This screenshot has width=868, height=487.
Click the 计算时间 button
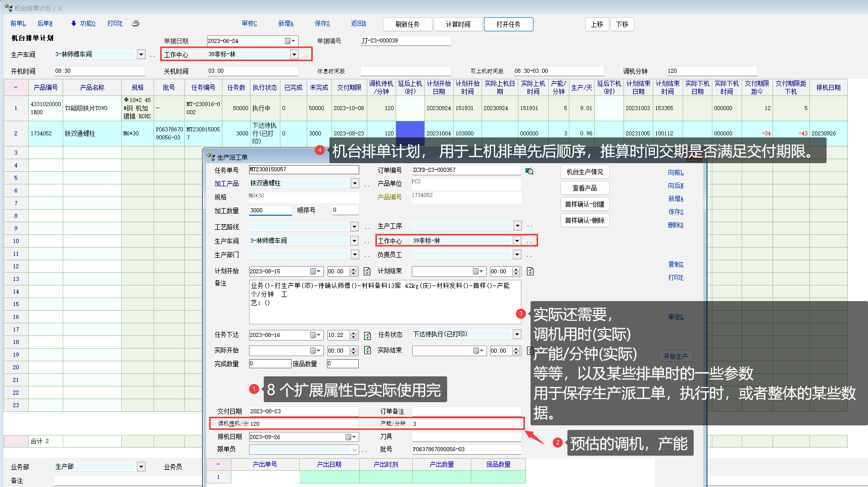pos(458,24)
